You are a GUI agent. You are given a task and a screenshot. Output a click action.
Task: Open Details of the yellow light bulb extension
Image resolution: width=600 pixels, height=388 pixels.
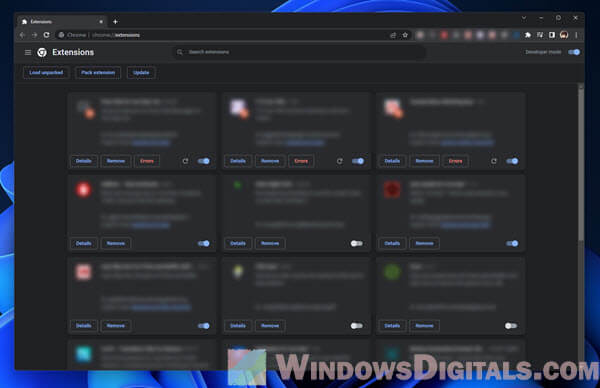238,326
